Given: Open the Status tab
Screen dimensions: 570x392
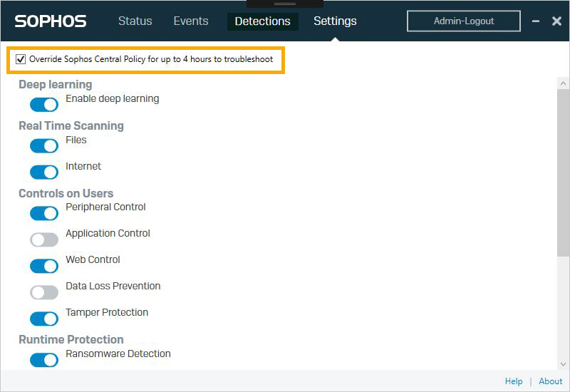Looking at the screenshot, I should (135, 21).
